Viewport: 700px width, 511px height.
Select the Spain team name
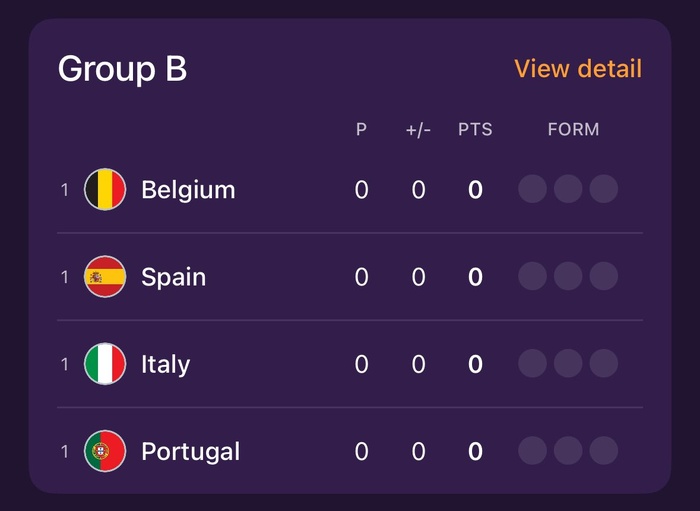(x=173, y=277)
